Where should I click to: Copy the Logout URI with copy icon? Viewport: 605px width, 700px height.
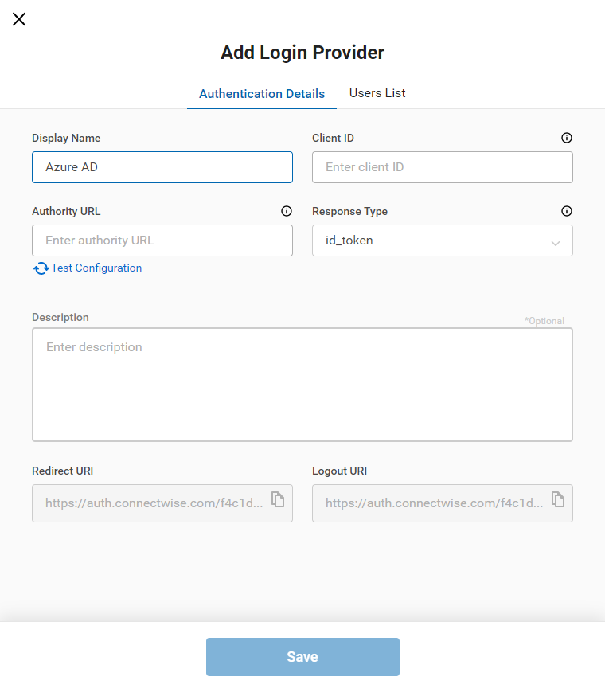(x=558, y=499)
